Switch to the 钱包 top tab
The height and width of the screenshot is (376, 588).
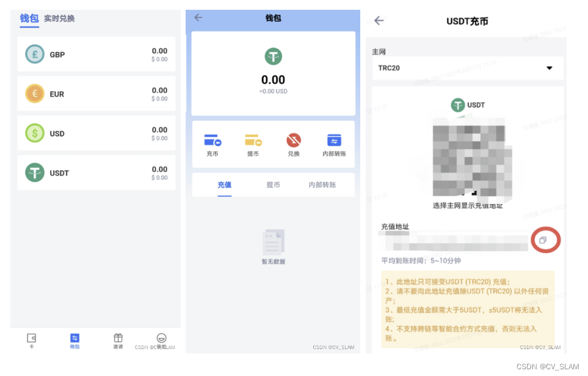tap(29, 18)
